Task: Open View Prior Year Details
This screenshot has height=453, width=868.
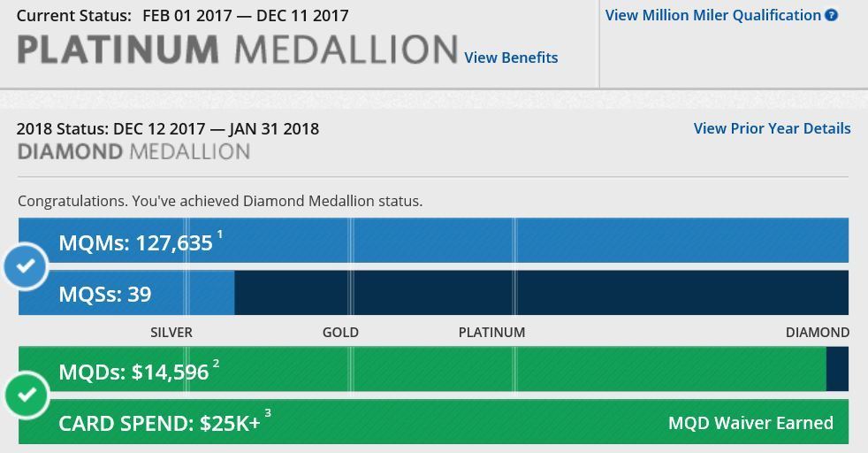Action: (x=772, y=128)
